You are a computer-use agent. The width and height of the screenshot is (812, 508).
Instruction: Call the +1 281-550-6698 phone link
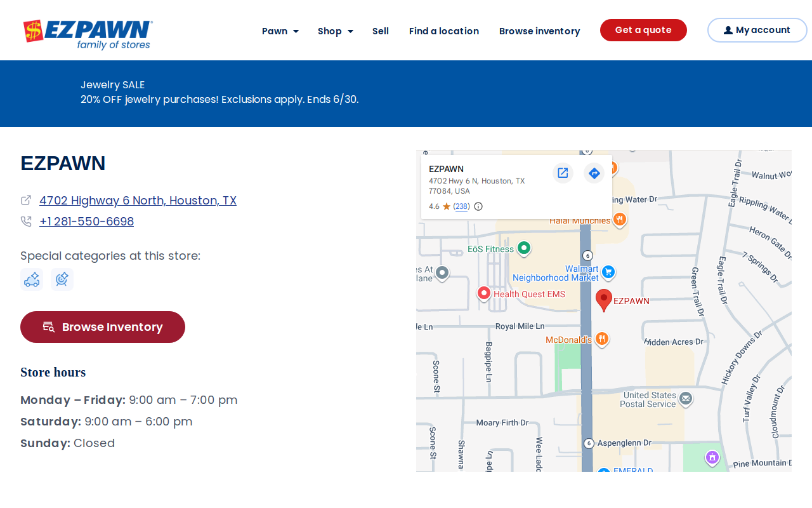tap(86, 222)
